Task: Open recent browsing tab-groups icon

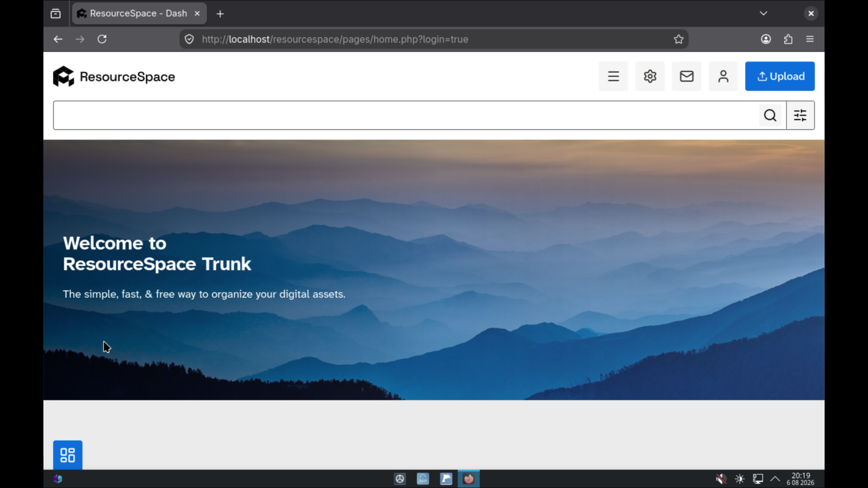Action: pyautogui.click(x=56, y=14)
